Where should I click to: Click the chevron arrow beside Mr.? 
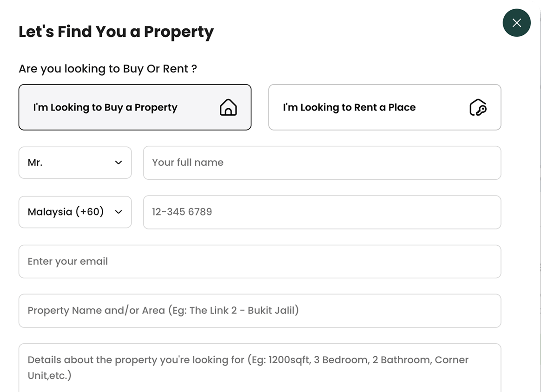(x=119, y=163)
